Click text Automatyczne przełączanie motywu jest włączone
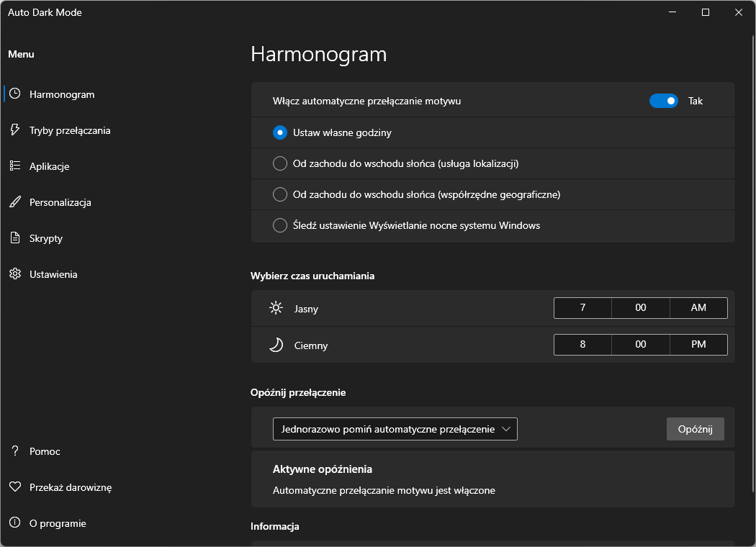The image size is (756, 547). pyautogui.click(x=384, y=490)
